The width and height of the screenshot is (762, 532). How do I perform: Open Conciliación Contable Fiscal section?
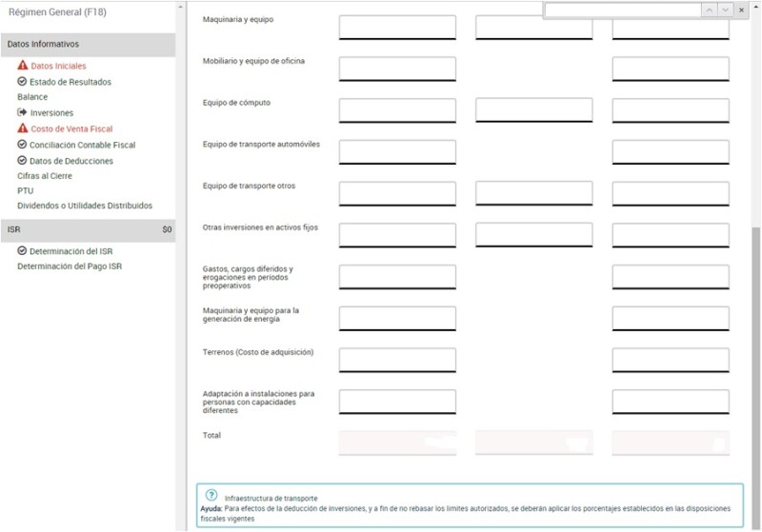point(83,145)
